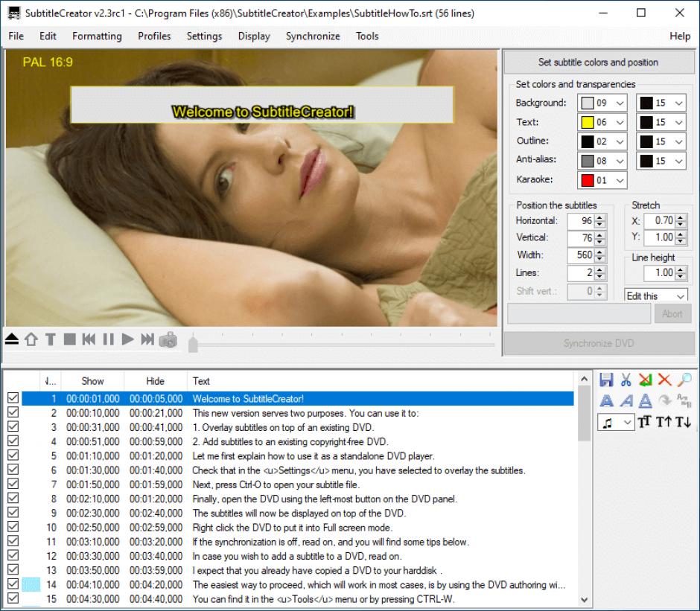Open the File menu
700x611 pixels.
pyautogui.click(x=16, y=36)
